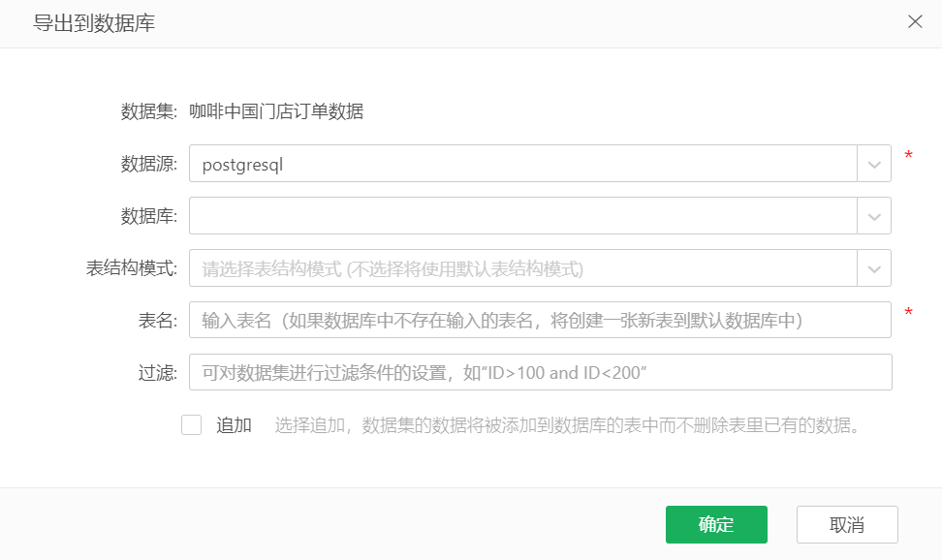Click the 数据源 field label
Image resolution: width=942 pixels, height=560 pixels.
(x=148, y=165)
